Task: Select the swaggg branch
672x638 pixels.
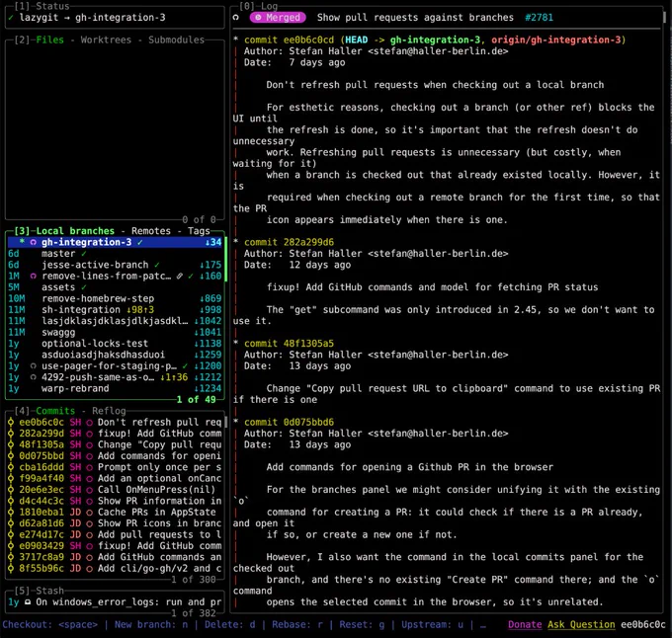Action: (115, 332)
